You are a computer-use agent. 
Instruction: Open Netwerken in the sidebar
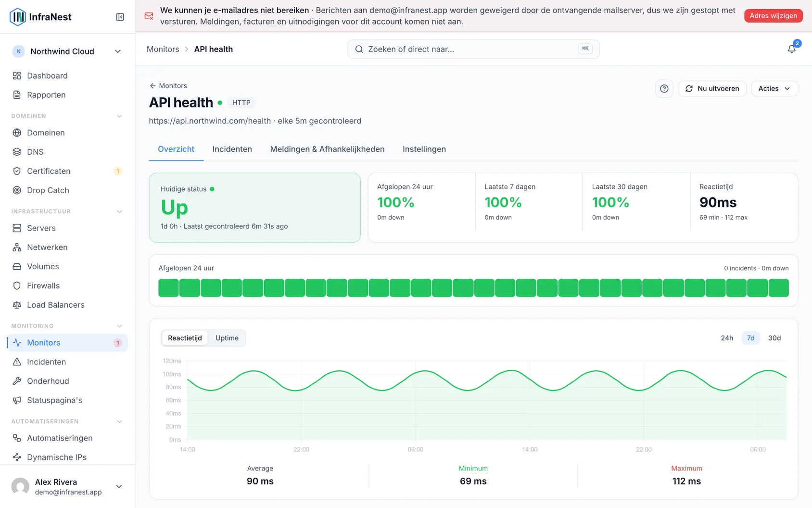click(x=67, y=247)
